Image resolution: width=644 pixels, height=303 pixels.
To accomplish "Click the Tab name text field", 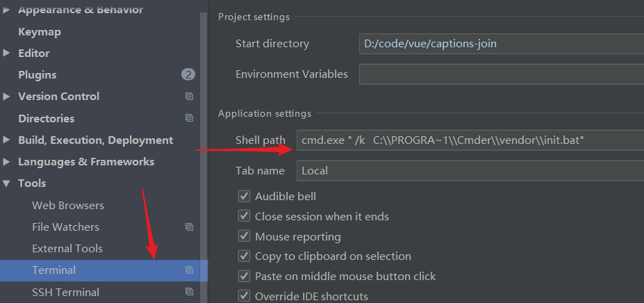I will [x=470, y=170].
